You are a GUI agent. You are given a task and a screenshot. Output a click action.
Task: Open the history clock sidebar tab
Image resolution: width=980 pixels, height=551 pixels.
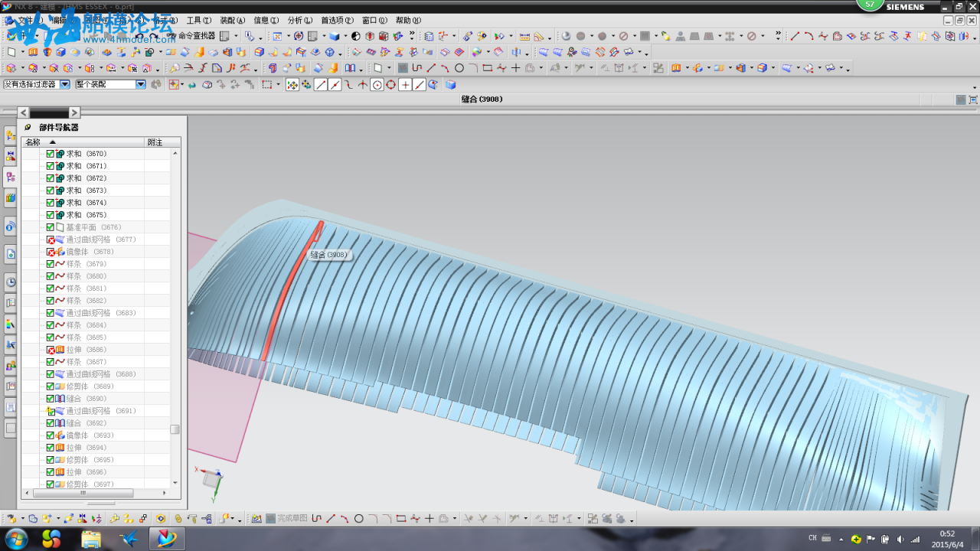(x=10, y=282)
